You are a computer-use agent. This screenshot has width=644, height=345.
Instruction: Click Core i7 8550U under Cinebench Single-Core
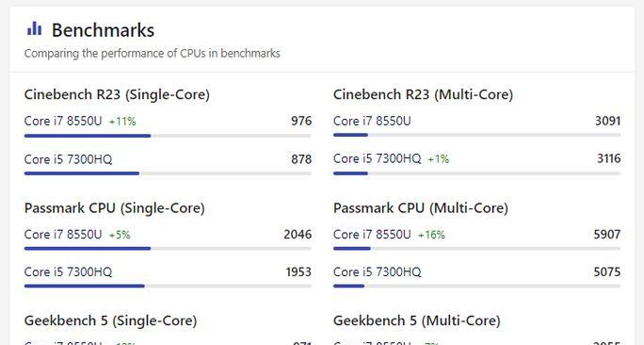pos(63,121)
